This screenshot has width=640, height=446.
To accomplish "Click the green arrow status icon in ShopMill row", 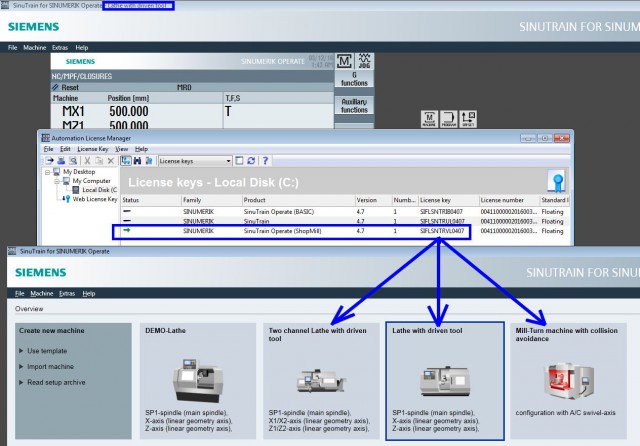I will click(127, 231).
